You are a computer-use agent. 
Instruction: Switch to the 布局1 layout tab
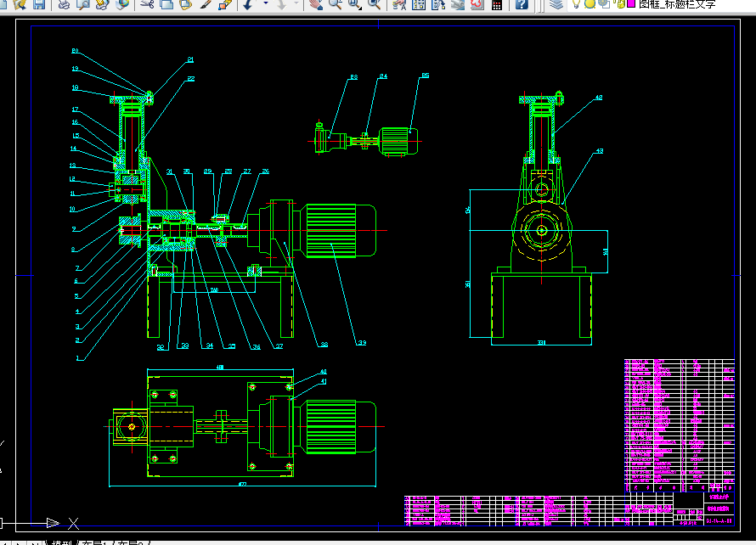94,542
